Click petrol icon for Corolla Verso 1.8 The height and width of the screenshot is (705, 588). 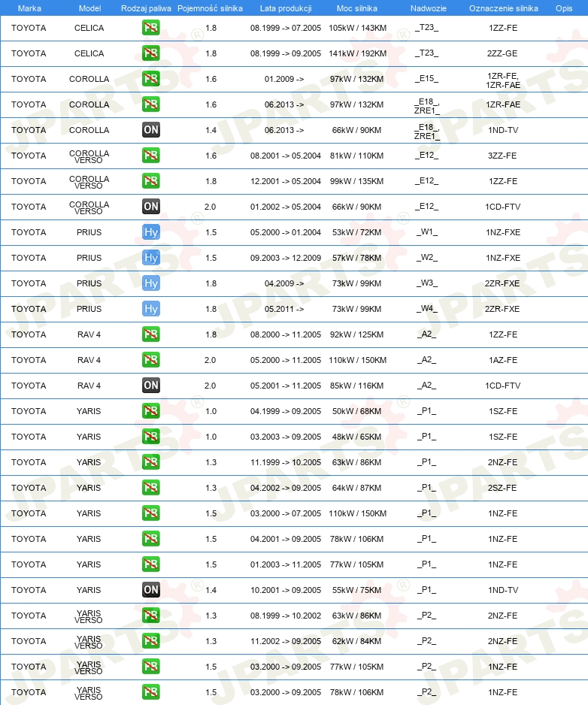click(150, 181)
